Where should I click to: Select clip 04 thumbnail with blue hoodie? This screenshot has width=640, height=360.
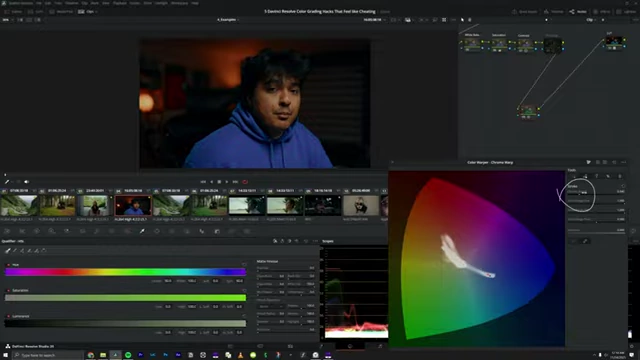133,205
